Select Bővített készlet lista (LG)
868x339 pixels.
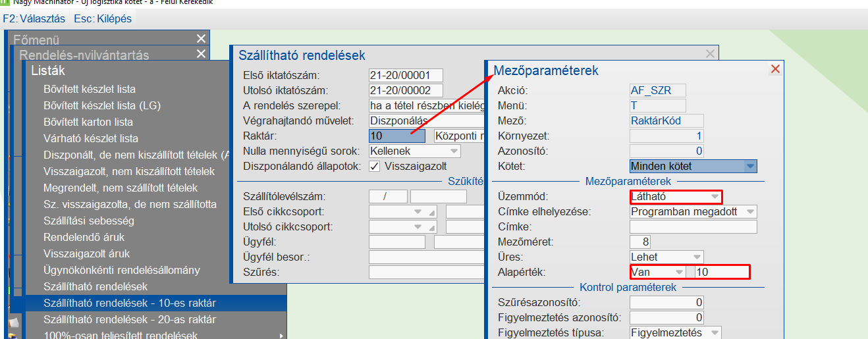[102, 105]
